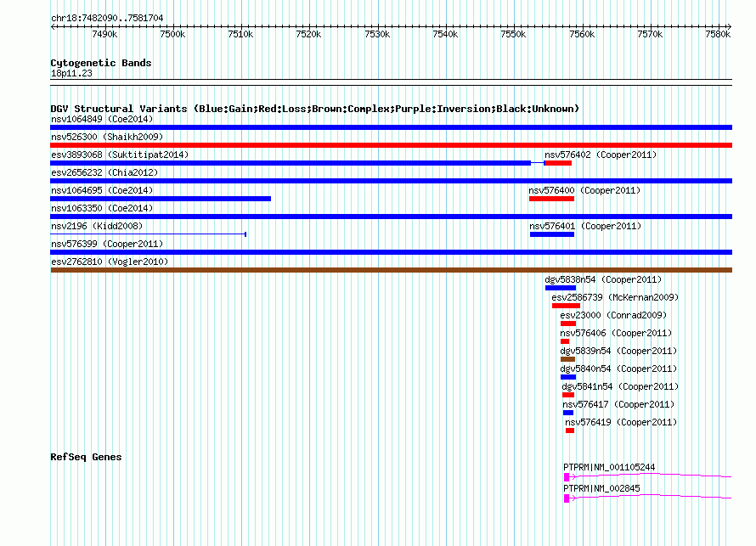Viewport: 756px width, 546px height.
Task: Click the 7550k ruler tick label
Action: (513, 34)
